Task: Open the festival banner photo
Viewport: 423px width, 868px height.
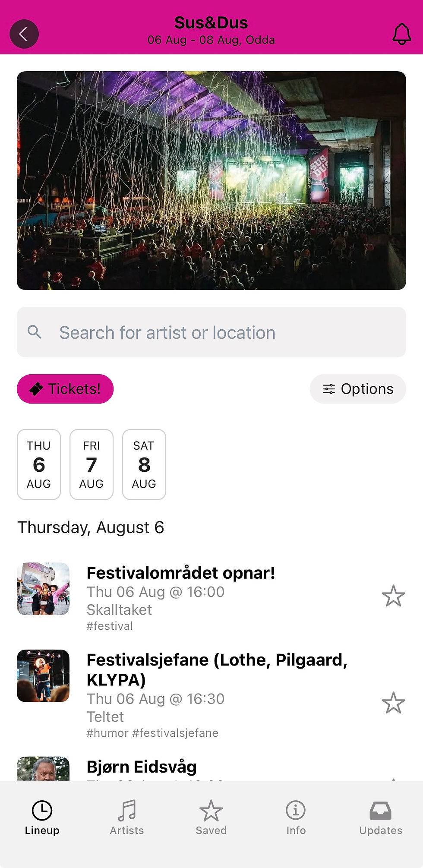Action: pos(211,180)
